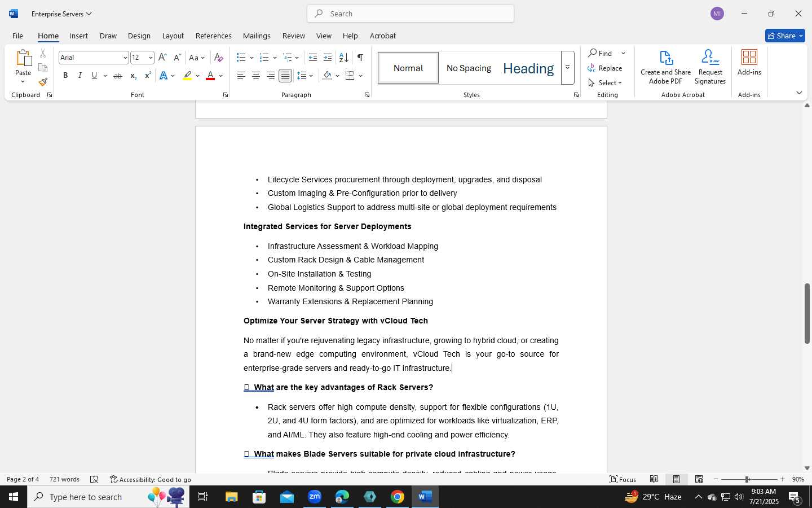Apply yellow text highlight color
This screenshot has width=812, height=508.
point(187,76)
